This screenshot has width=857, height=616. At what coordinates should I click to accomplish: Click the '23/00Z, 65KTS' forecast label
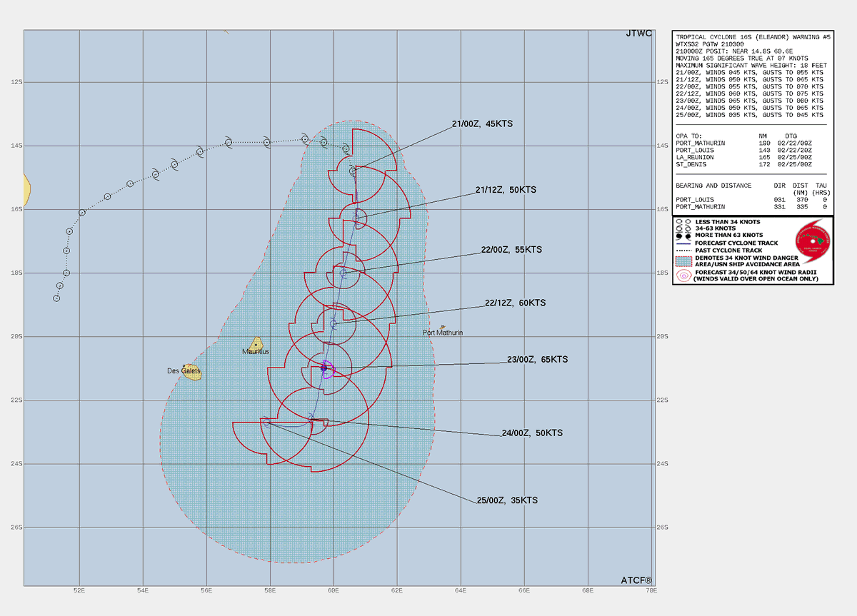pyautogui.click(x=536, y=360)
